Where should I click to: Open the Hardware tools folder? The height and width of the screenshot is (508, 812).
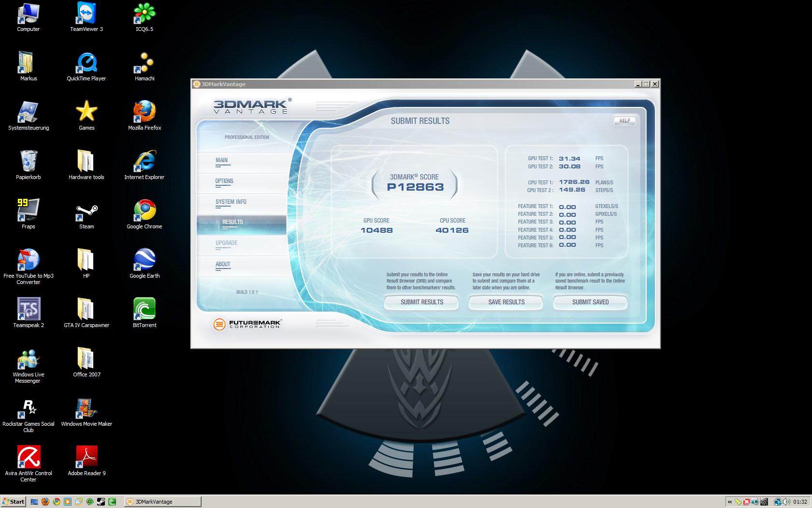(x=87, y=165)
